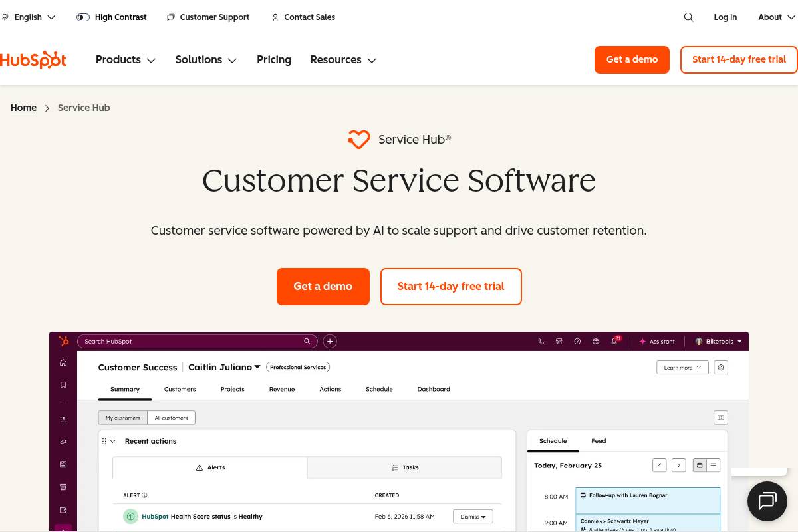Viewport: 798px width, 532px height.
Task: Select the Alerts tab
Action: click(x=210, y=467)
